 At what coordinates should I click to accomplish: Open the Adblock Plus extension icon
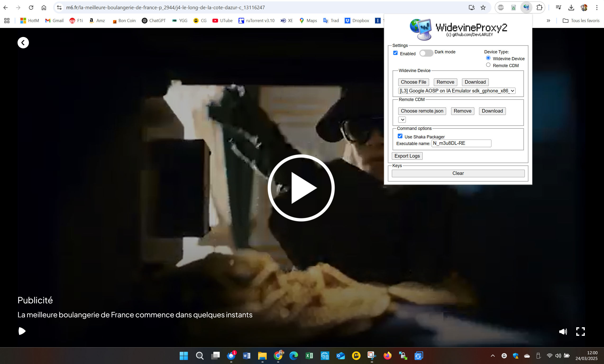(x=501, y=8)
